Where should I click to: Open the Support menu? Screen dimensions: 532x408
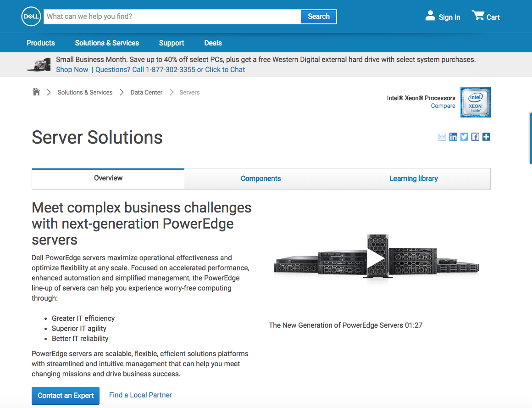(172, 43)
